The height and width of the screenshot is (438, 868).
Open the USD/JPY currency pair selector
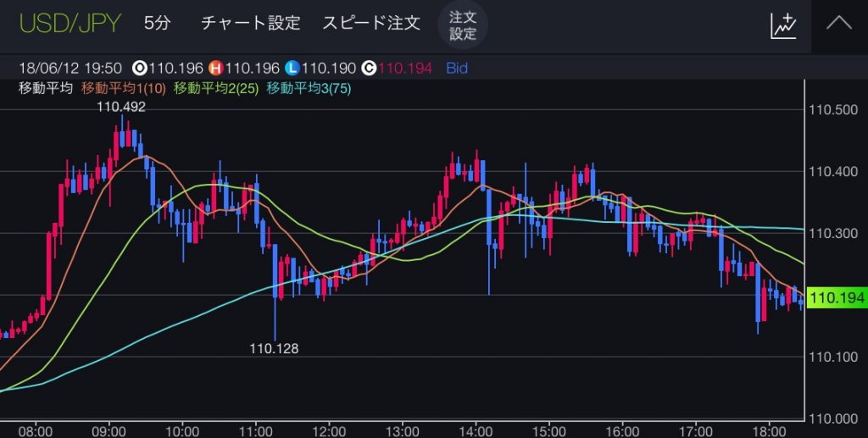point(70,23)
